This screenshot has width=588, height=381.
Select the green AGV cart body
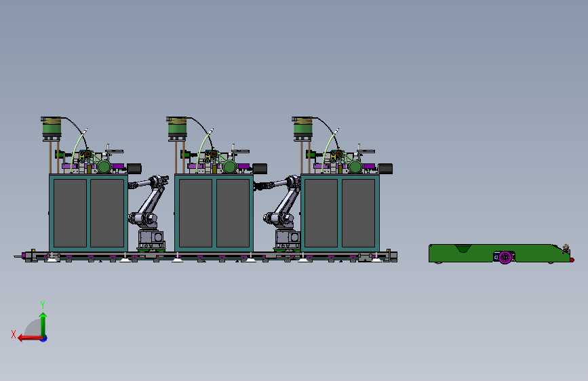pos(498,253)
